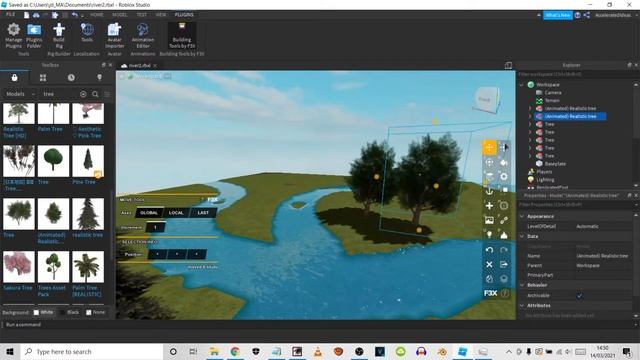Set move axes to LOCAL
Viewport: 640px width, 360px height.
point(176,213)
